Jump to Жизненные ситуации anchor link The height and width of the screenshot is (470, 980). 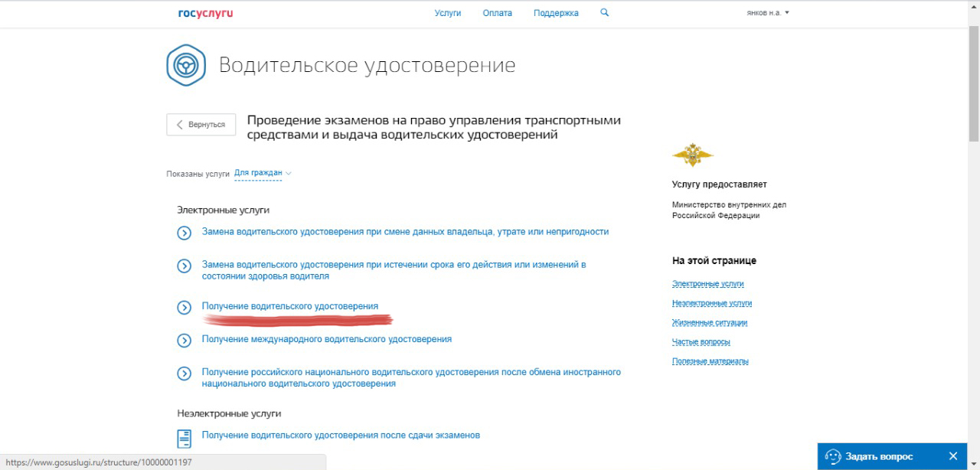coord(709,323)
